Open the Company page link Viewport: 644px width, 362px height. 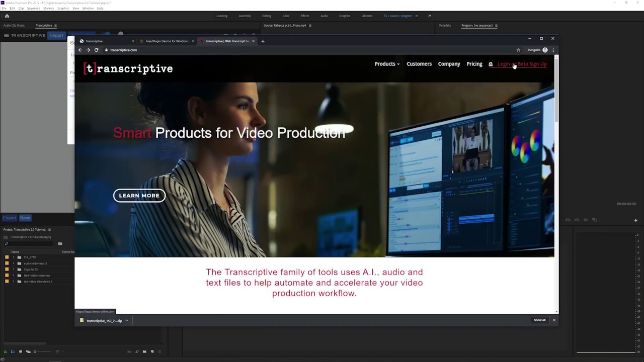point(449,64)
